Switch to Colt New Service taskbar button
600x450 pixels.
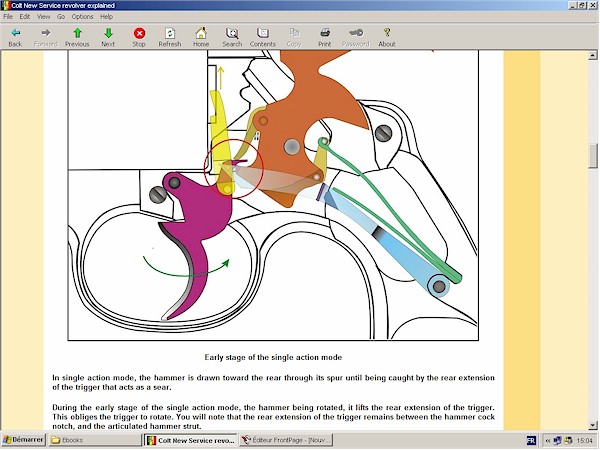point(191,440)
